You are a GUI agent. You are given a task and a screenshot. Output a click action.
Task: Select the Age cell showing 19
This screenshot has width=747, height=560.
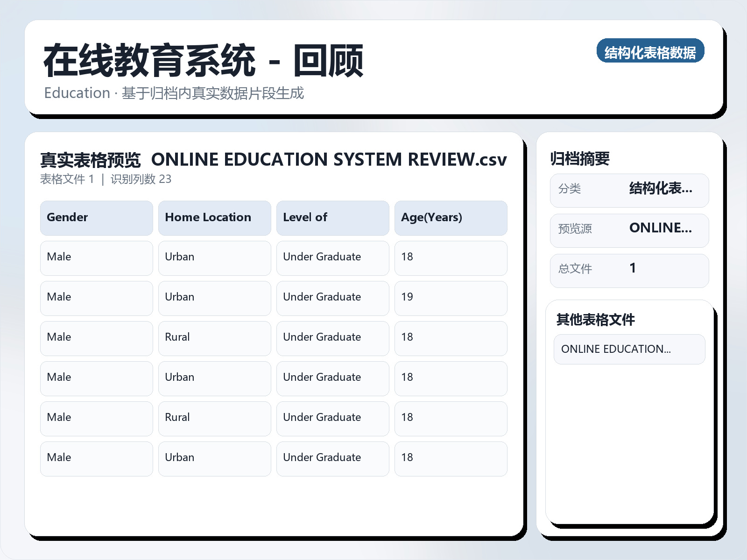pos(451,297)
